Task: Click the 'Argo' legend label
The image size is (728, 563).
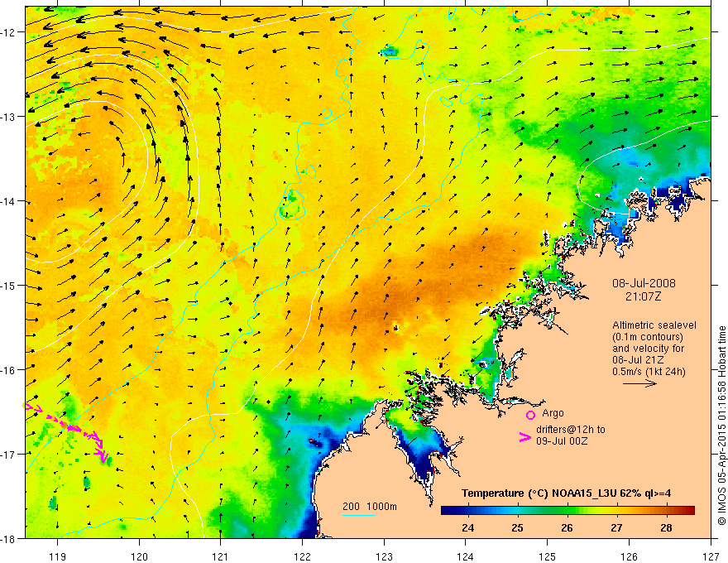Action: click(553, 413)
